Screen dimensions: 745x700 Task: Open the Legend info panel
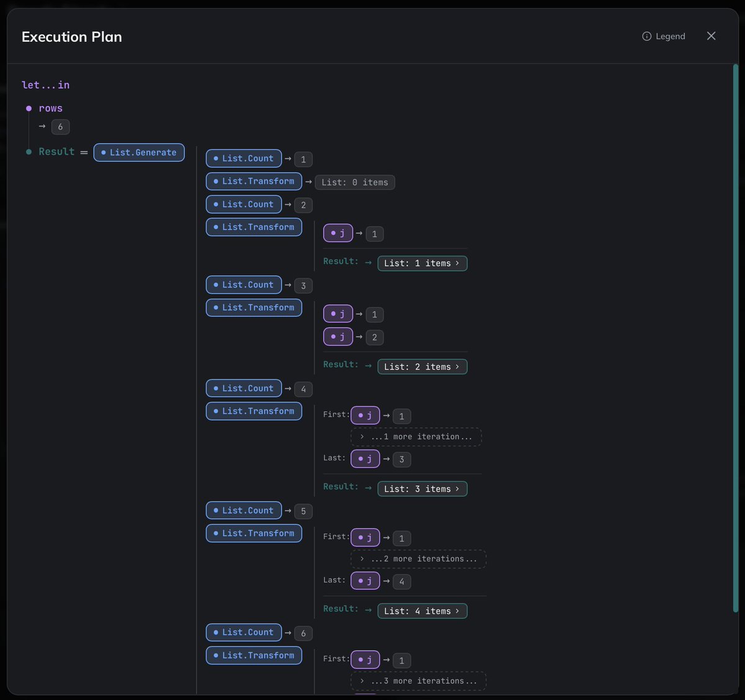point(664,36)
